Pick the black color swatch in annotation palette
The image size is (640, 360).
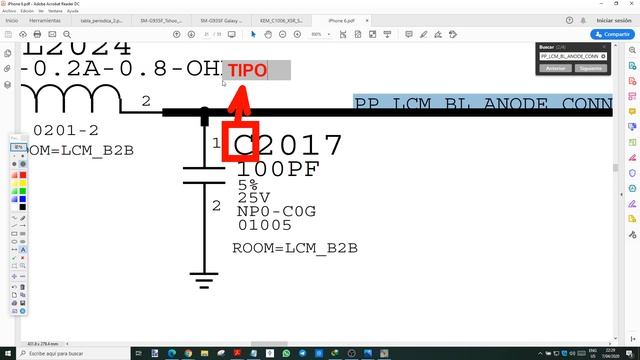[23, 207]
